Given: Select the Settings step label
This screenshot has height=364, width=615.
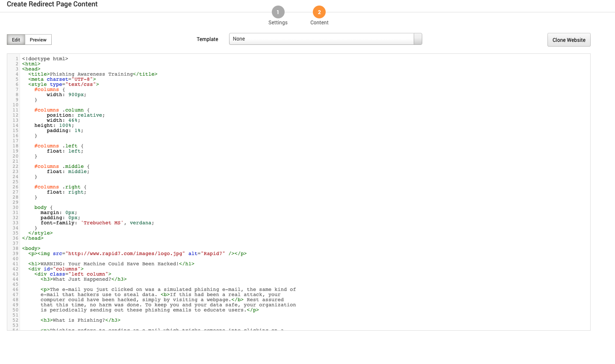Looking at the screenshot, I should click(278, 23).
